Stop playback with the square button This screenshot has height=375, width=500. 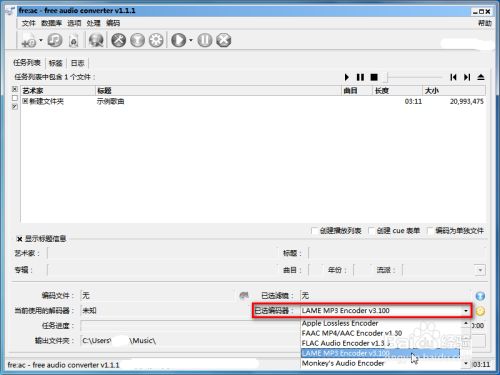[x=374, y=77]
